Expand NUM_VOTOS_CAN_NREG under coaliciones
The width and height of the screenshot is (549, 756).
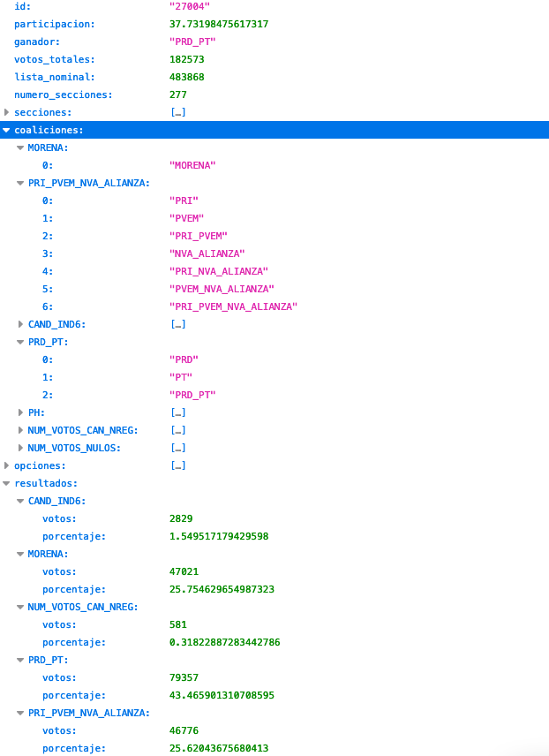click(20, 430)
